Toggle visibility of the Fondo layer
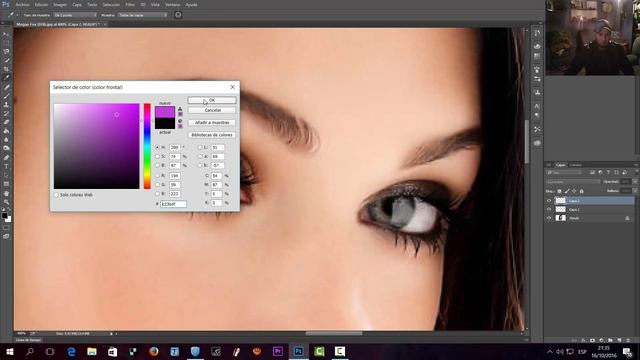Image resolution: width=640 pixels, height=360 pixels. click(549, 218)
